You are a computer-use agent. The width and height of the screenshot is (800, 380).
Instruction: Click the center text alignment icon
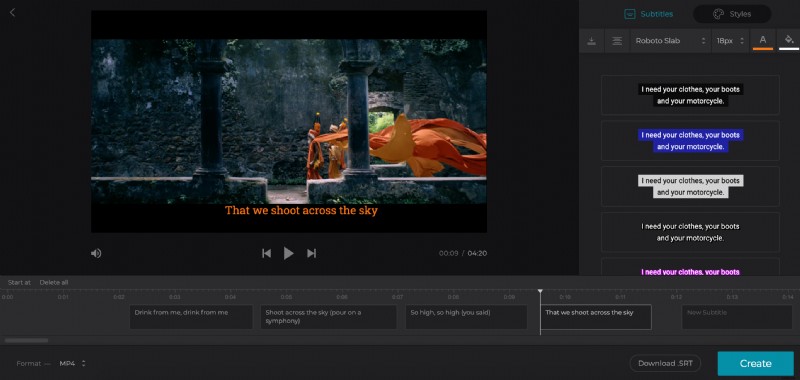coord(617,41)
